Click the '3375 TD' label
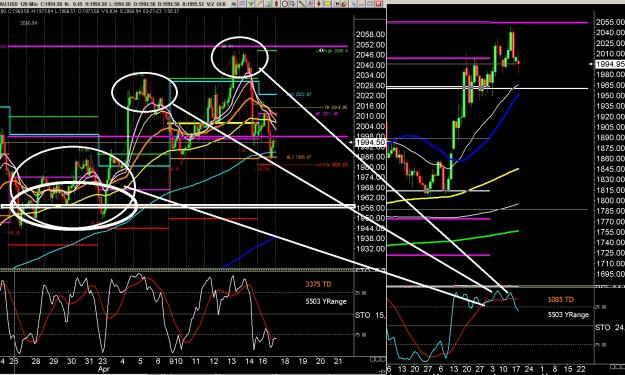625x375 pixels. [x=318, y=284]
